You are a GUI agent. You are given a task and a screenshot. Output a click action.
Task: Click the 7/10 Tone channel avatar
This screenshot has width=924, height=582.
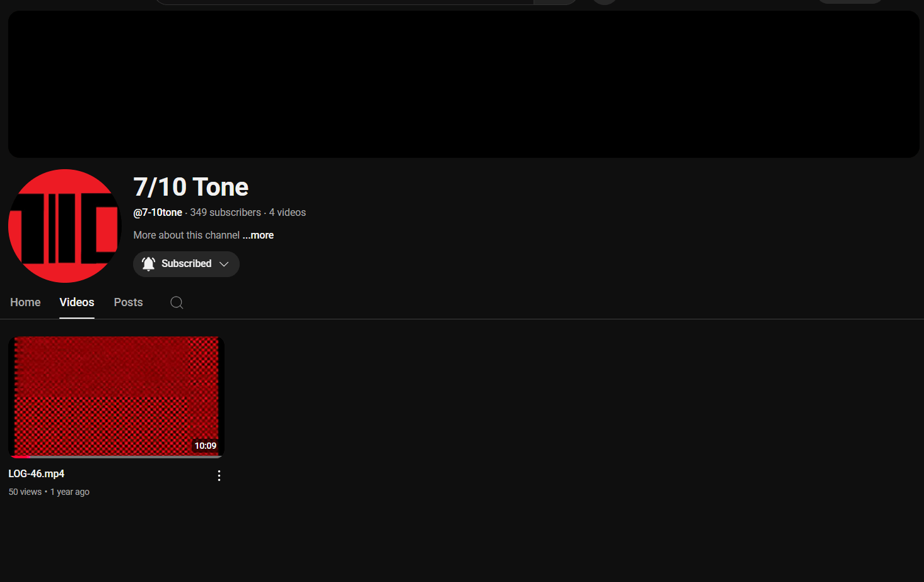point(64,226)
